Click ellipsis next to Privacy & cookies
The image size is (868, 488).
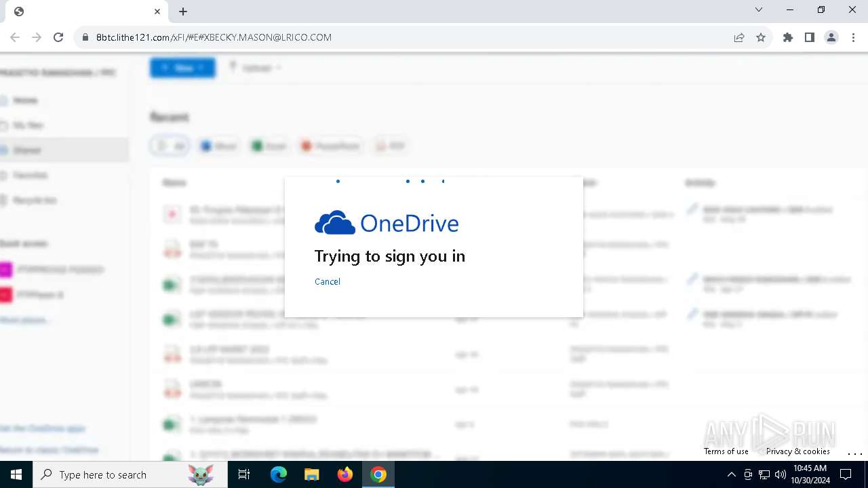[x=854, y=453]
